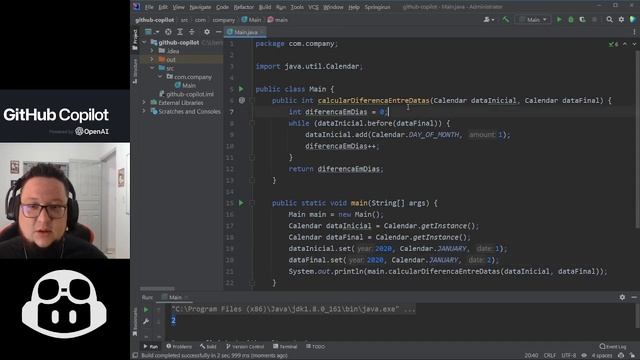Run the Main configuration with green play button

pyautogui.click(x=559, y=20)
